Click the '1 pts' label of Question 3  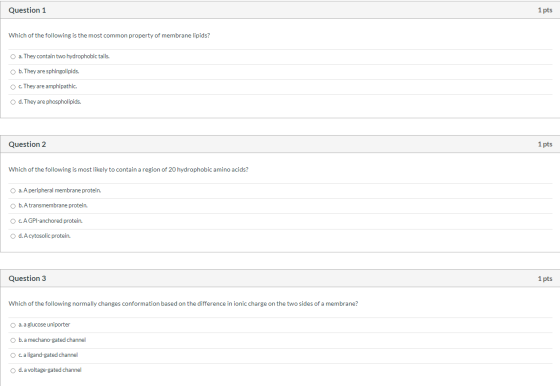pyautogui.click(x=545, y=279)
